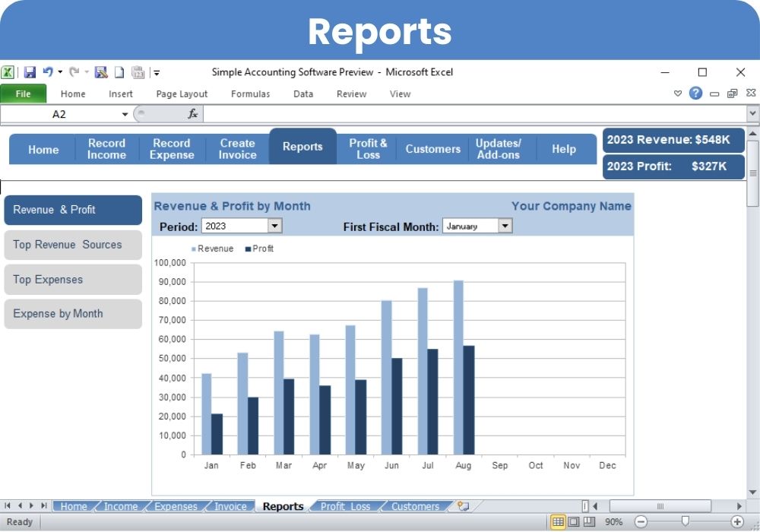Click the Record Expense navigation button

172,149
